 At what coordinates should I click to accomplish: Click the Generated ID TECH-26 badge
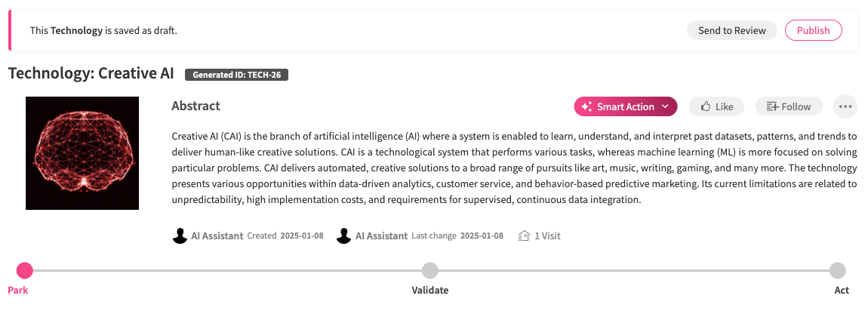236,75
